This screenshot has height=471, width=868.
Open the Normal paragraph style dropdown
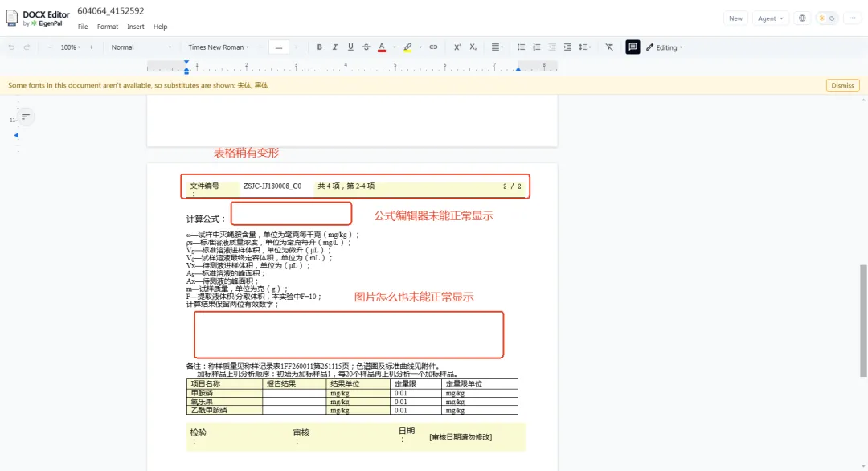pyautogui.click(x=141, y=47)
